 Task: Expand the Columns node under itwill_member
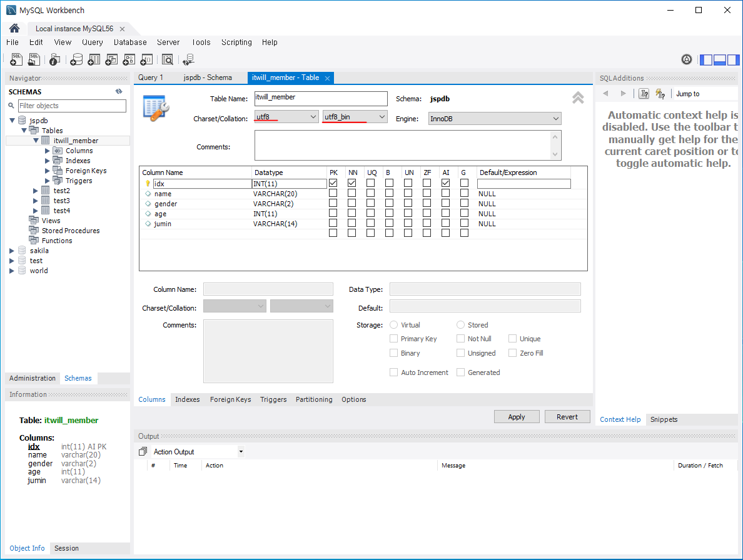tap(47, 151)
